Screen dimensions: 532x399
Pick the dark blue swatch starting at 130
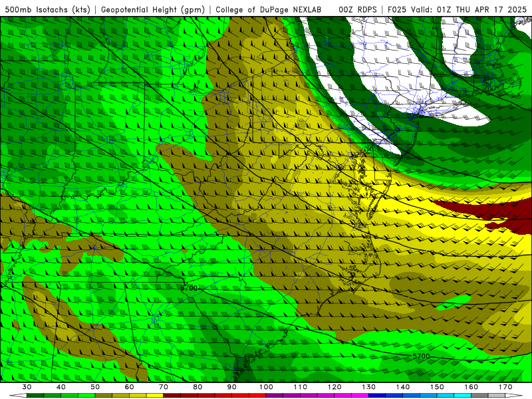pyautogui.click(x=377, y=396)
